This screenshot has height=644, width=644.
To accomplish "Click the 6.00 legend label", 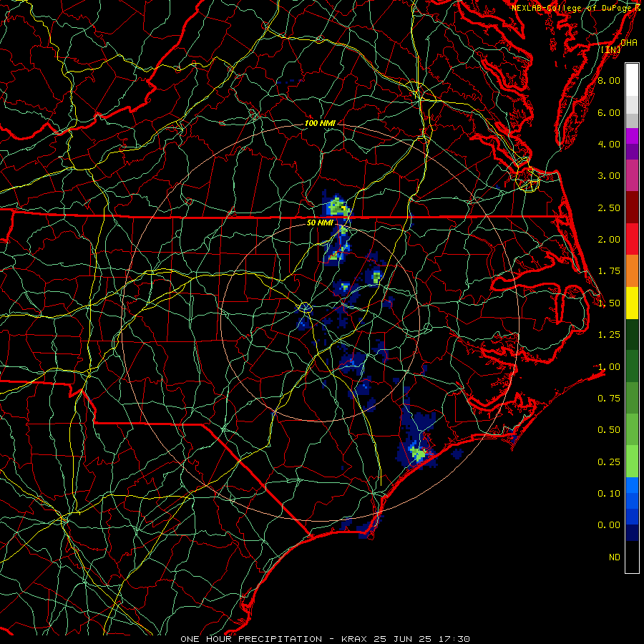I will tap(609, 112).
